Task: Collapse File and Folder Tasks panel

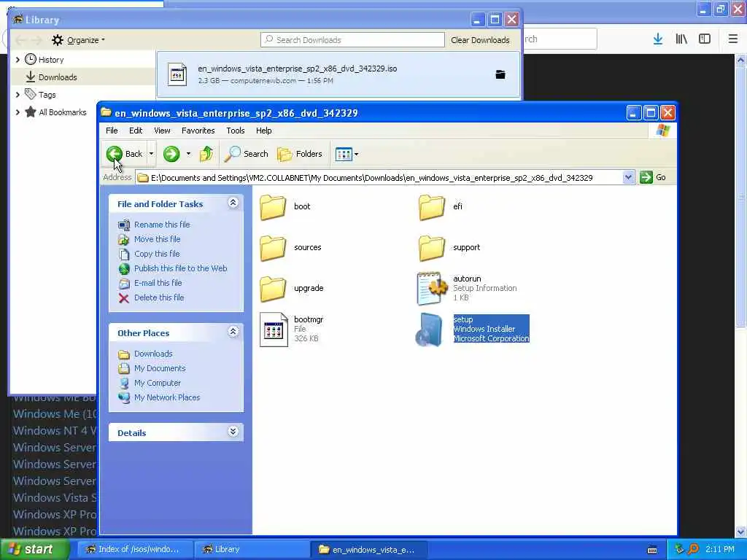Action: pos(233,203)
